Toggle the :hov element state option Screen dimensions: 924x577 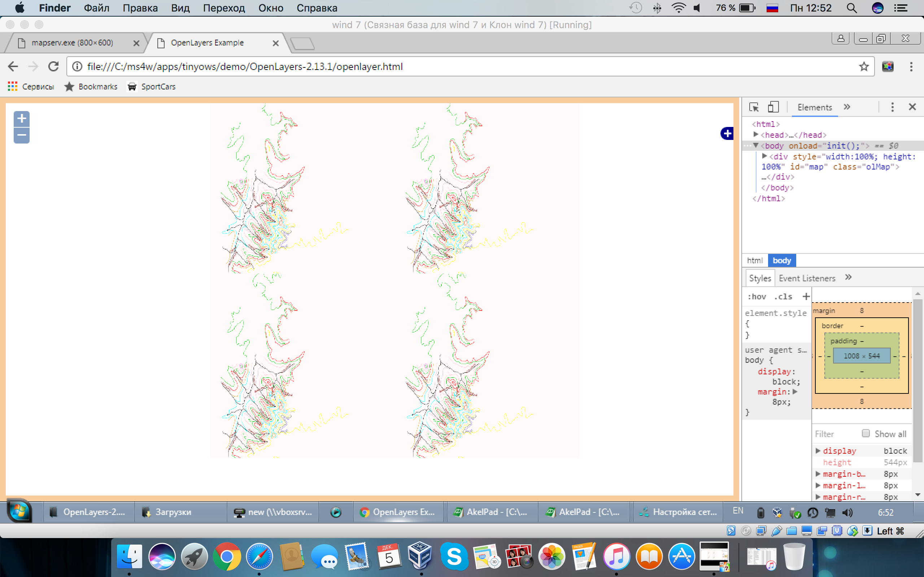point(757,296)
